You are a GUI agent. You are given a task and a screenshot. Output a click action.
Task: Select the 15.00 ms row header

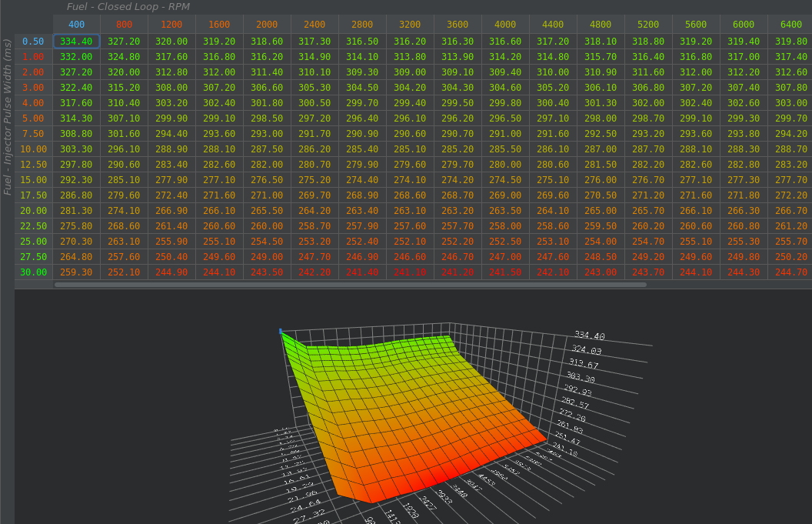32,179
